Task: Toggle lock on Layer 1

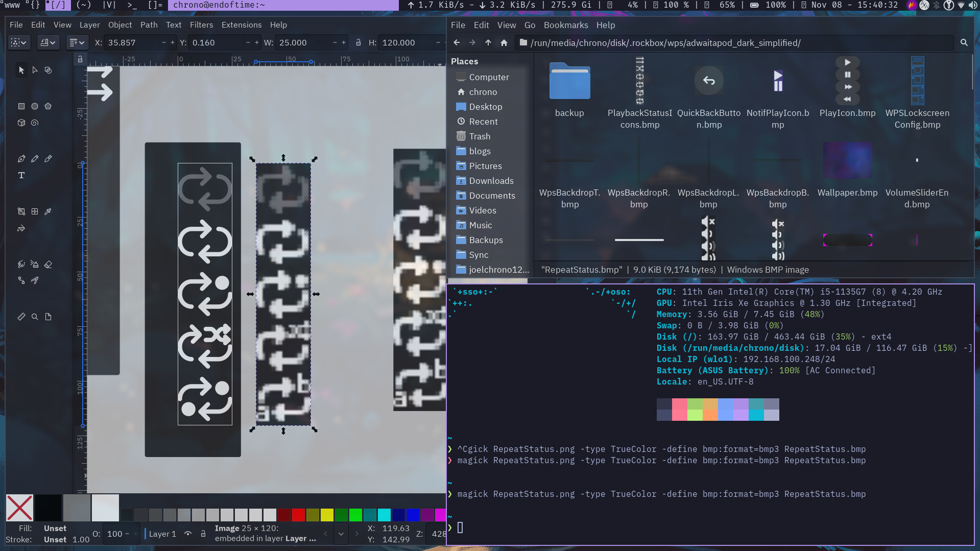Action: tap(203, 534)
